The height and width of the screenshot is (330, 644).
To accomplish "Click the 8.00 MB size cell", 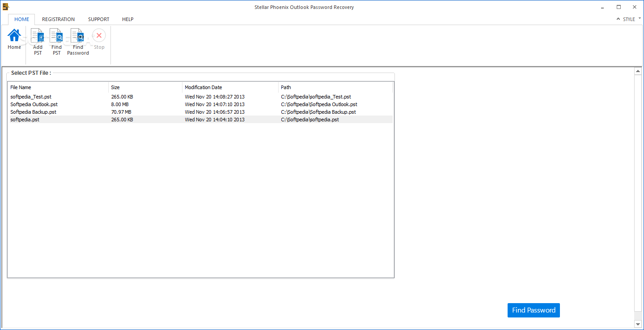I will 120,104.
